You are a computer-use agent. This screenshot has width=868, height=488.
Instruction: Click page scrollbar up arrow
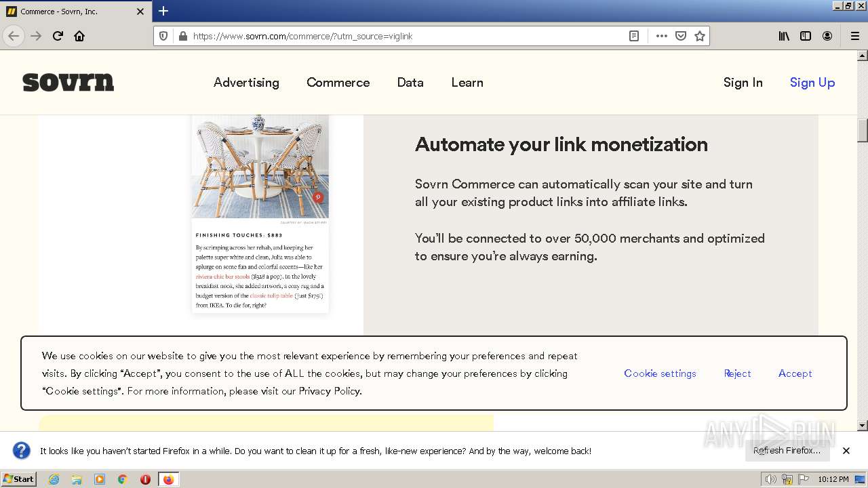(x=863, y=56)
